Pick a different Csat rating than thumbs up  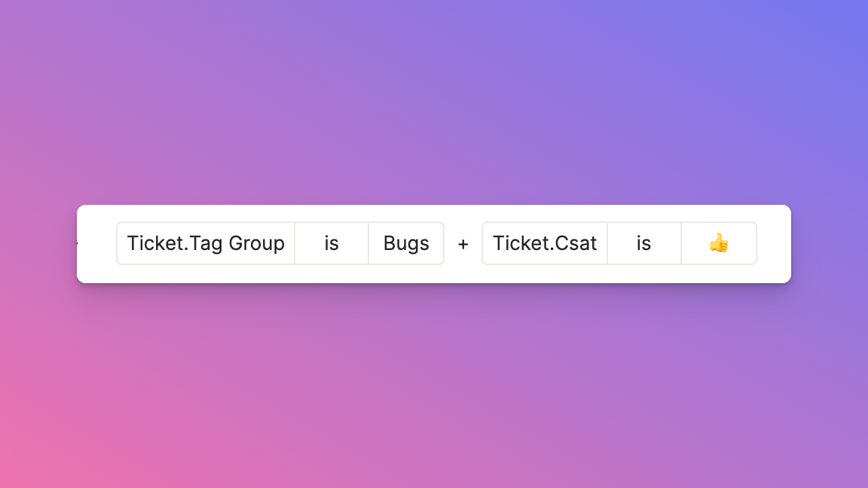point(719,243)
